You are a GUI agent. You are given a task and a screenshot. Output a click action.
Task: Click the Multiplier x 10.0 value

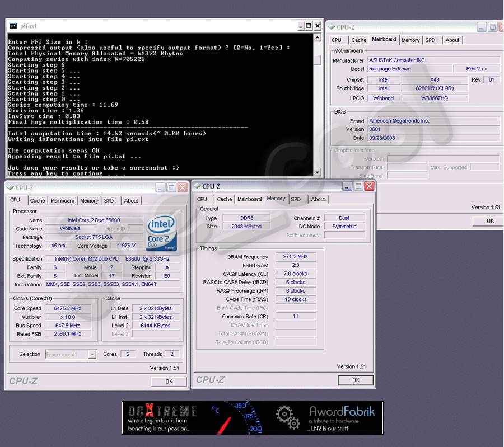coord(68,317)
